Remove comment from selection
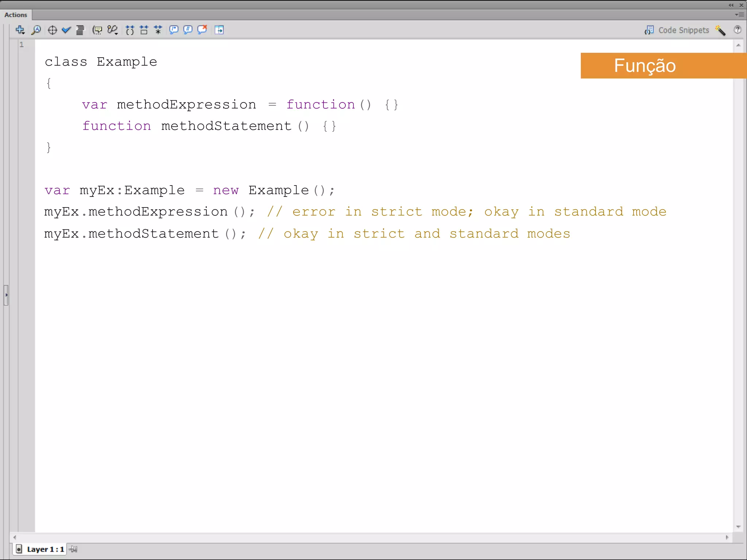 (202, 30)
